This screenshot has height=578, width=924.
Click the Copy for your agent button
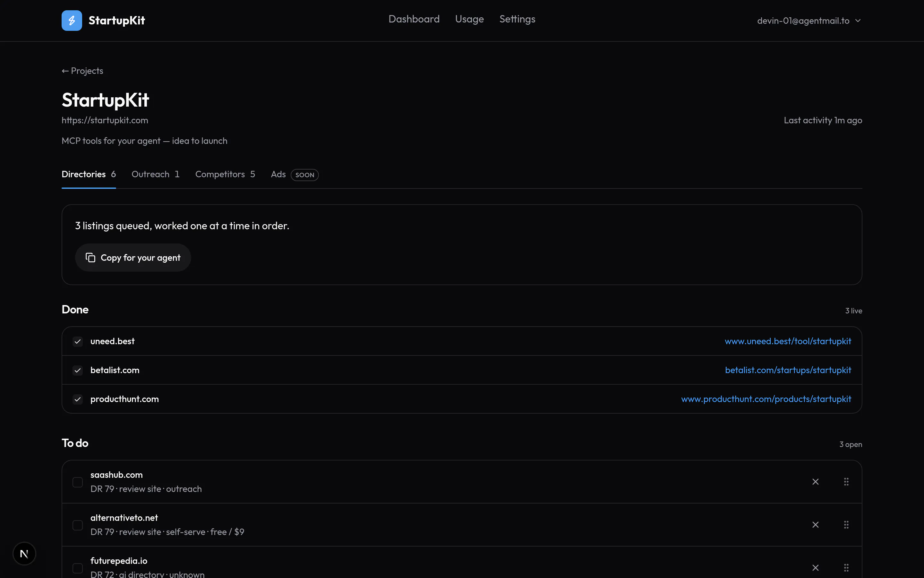pyautogui.click(x=133, y=258)
